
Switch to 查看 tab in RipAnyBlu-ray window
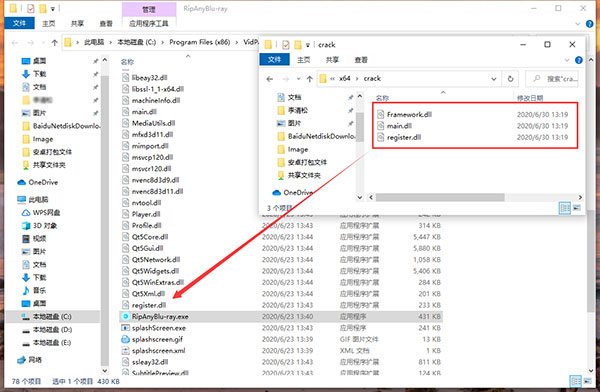tap(106, 23)
